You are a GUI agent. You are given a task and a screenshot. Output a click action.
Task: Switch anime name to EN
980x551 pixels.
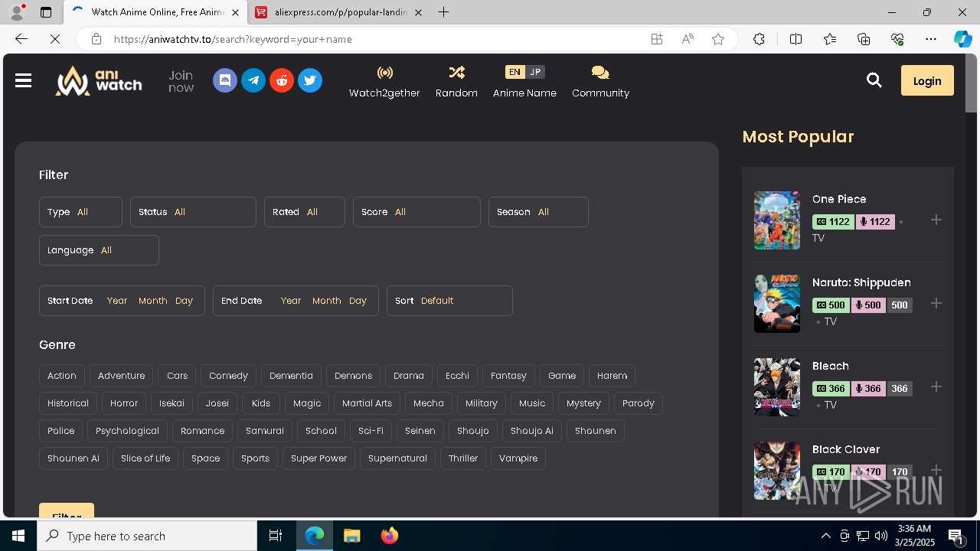coord(514,72)
